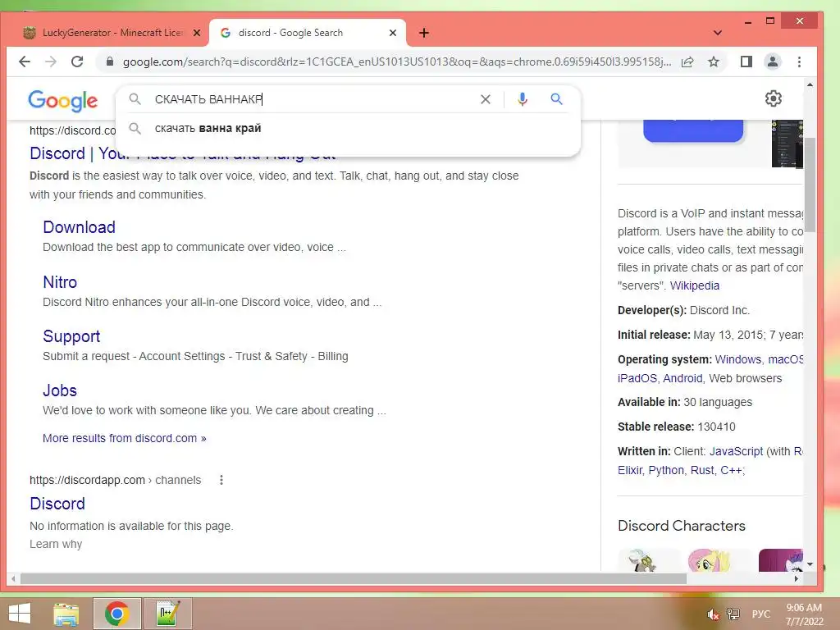The image size is (840, 630).
Task: Click the Chrome taskbar icon
Action: 116,614
